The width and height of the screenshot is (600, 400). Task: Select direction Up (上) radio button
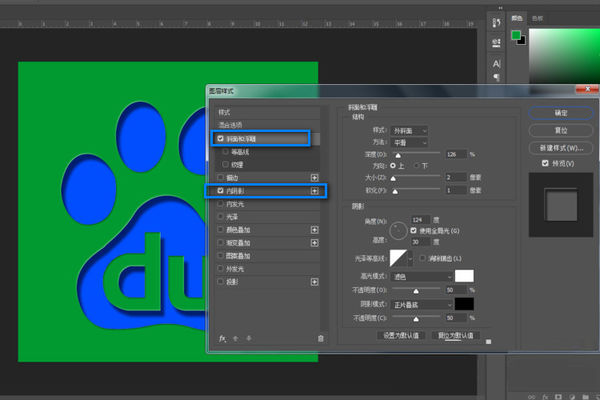pyautogui.click(x=393, y=166)
